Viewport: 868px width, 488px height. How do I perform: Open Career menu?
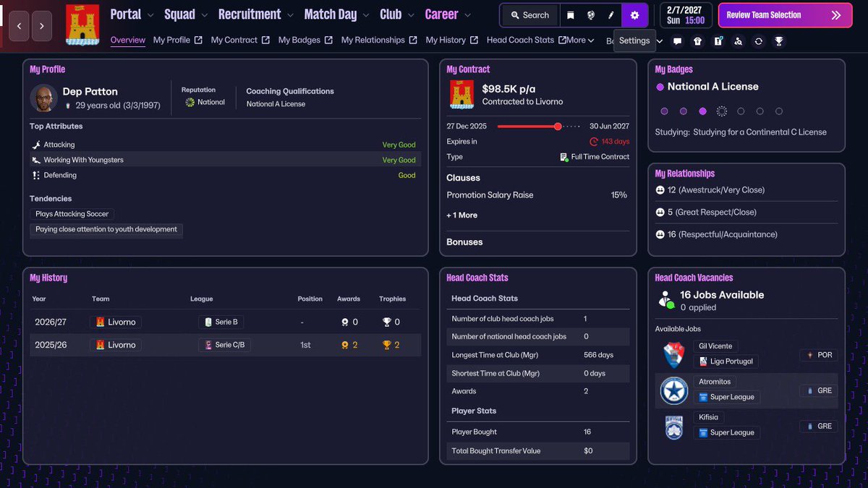[442, 14]
